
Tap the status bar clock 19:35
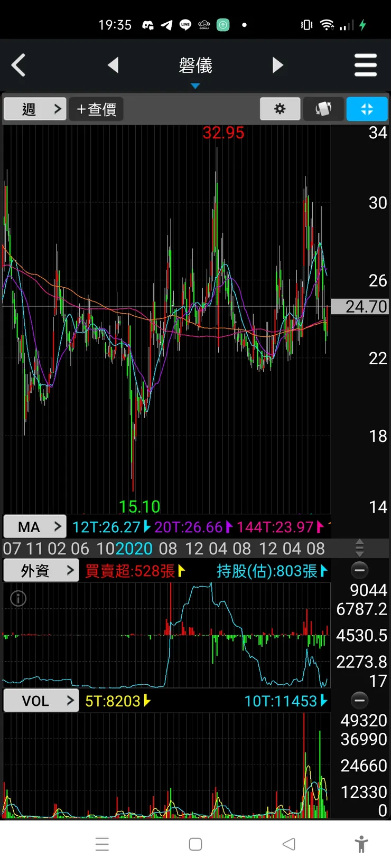click(115, 25)
